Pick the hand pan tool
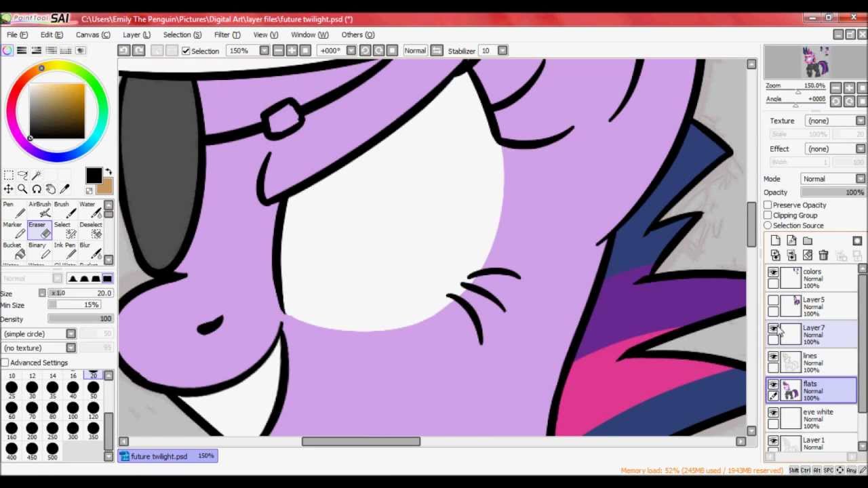Screen dimensions: 868x488 51,189
